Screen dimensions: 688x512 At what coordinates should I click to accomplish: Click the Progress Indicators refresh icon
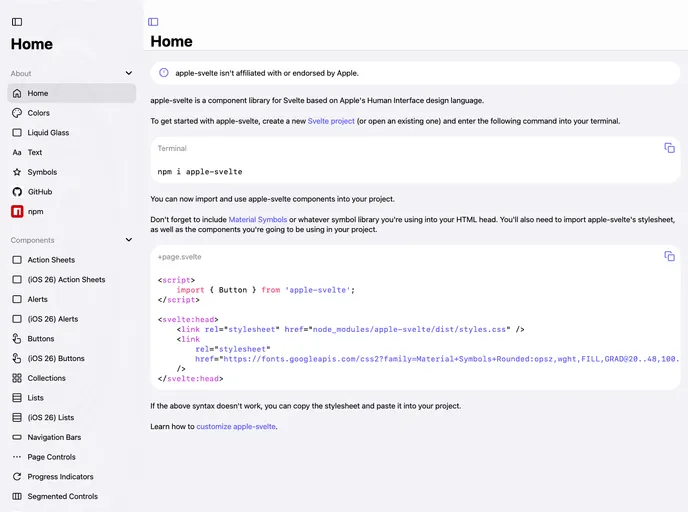point(17,476)
